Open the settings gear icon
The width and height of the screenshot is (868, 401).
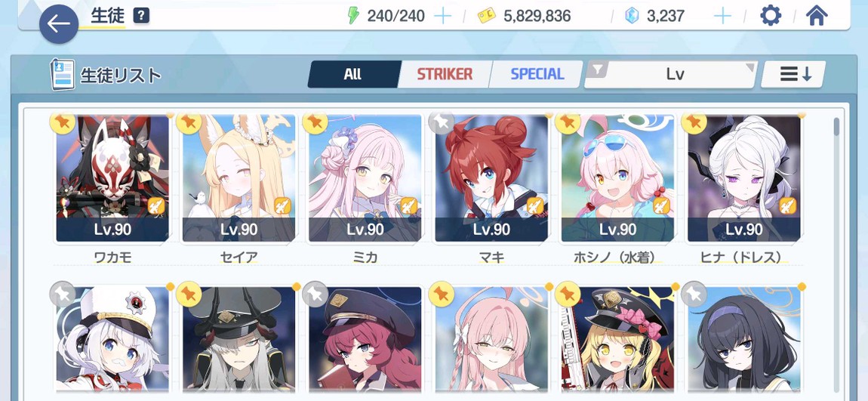(770, 16)
